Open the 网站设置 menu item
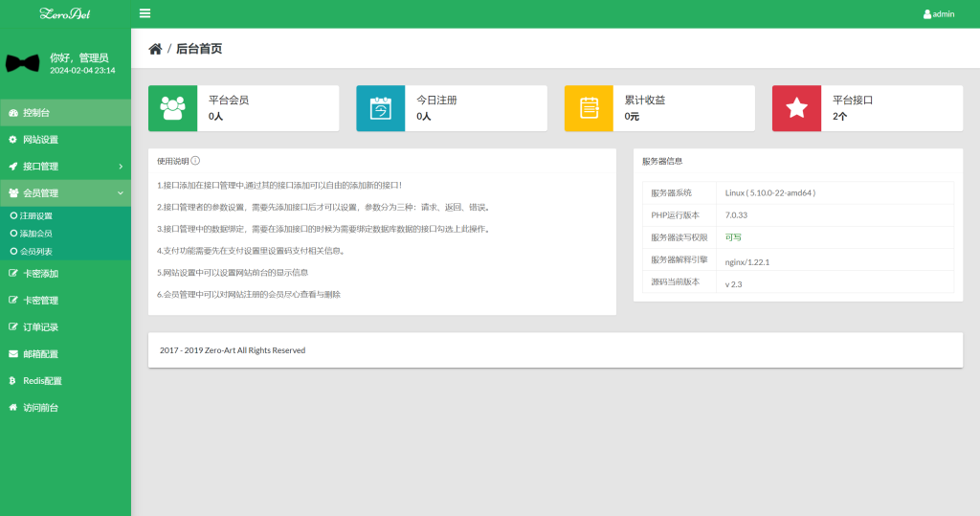 point(66,140)
